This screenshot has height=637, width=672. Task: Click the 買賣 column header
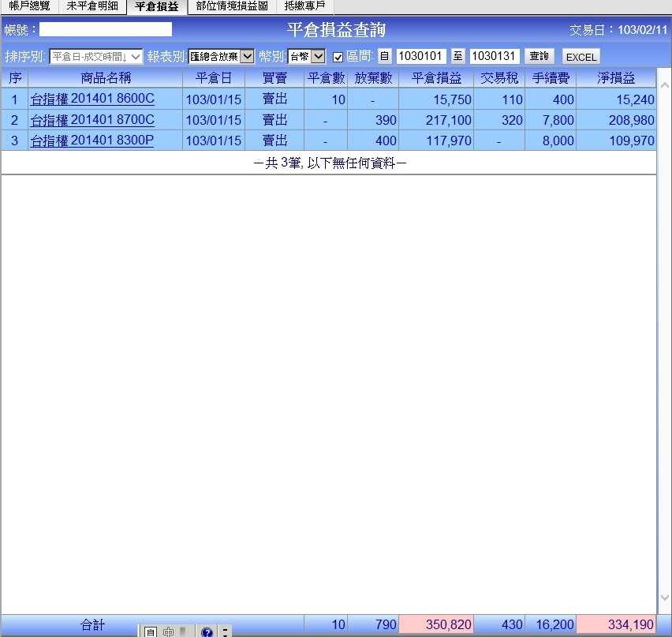[x=274, y=77]
